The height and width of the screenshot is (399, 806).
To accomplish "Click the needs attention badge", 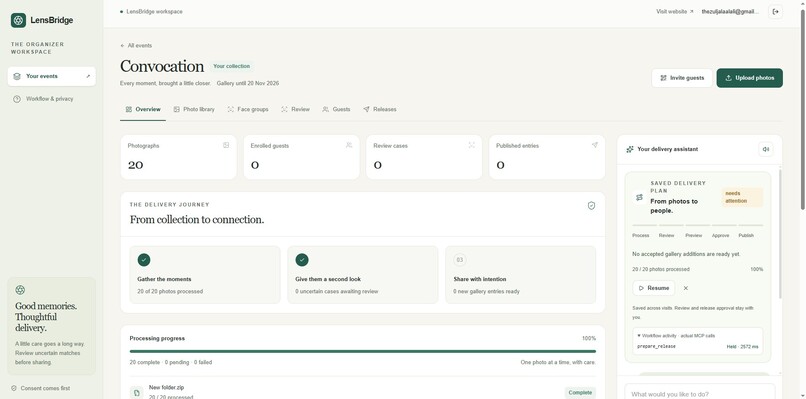I will pos(742,197).
